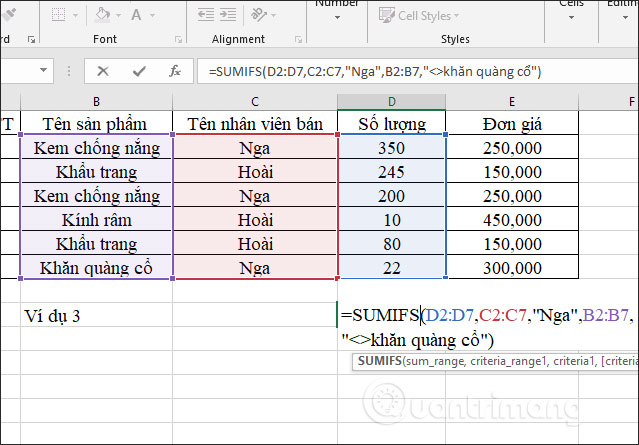The image size is (639, 445).
Task: Cancel the formula entry with the X icon
Action: click(103, 71)
